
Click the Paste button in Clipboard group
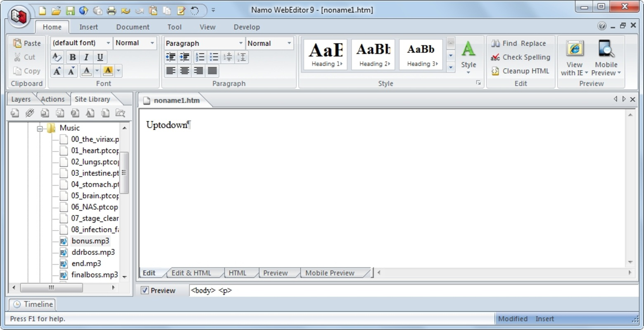click(x=27, y=43)
